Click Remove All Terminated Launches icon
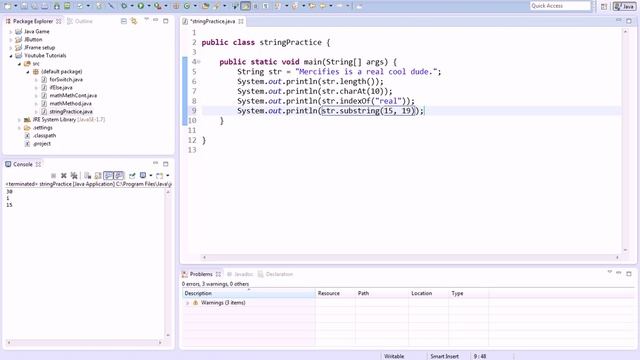Viewport: 640px width, 360px height. (x=74, y=176)
